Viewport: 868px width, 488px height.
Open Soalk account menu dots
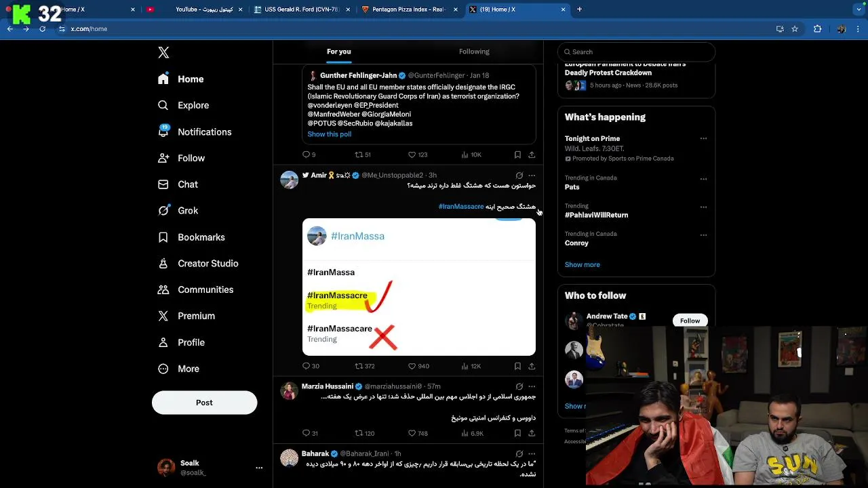click(x=259, y=468)
